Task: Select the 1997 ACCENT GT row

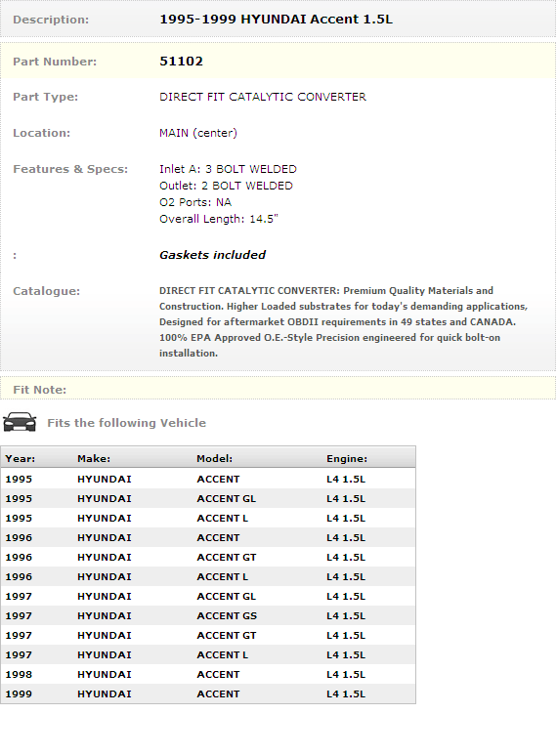Action: (208, 636)
